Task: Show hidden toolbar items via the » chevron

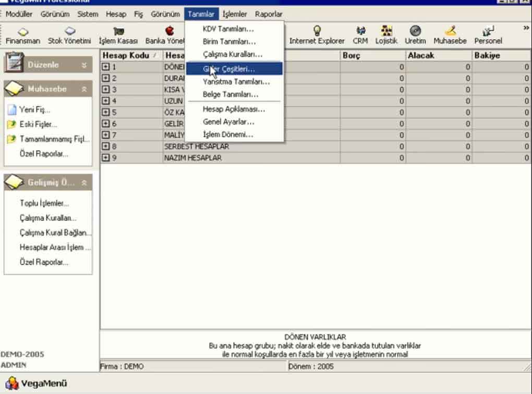Action: [x=526, y=28]
